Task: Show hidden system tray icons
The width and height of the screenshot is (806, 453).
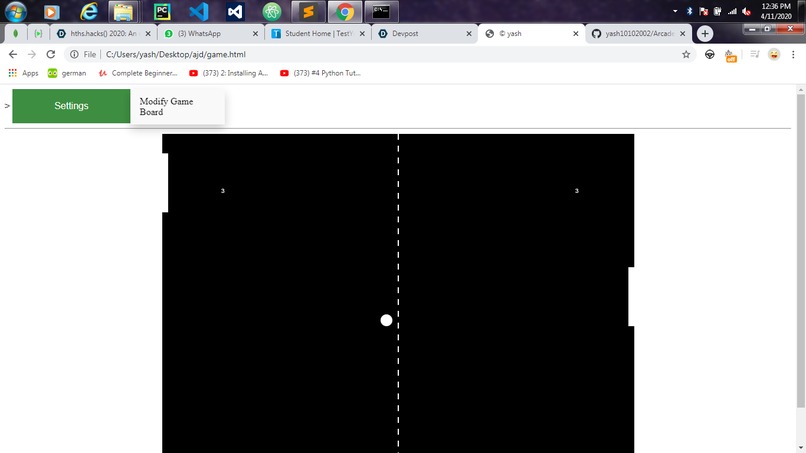Action: pos(675,11)
